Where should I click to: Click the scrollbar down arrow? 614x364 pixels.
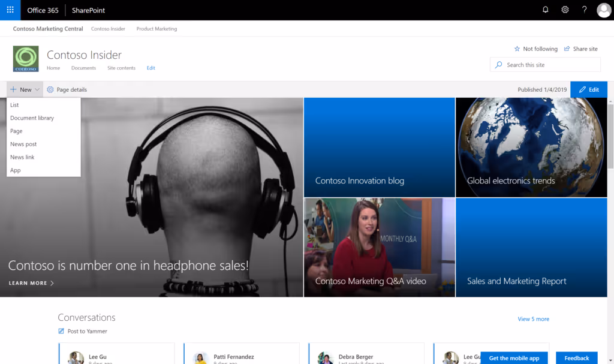[610, 360]
